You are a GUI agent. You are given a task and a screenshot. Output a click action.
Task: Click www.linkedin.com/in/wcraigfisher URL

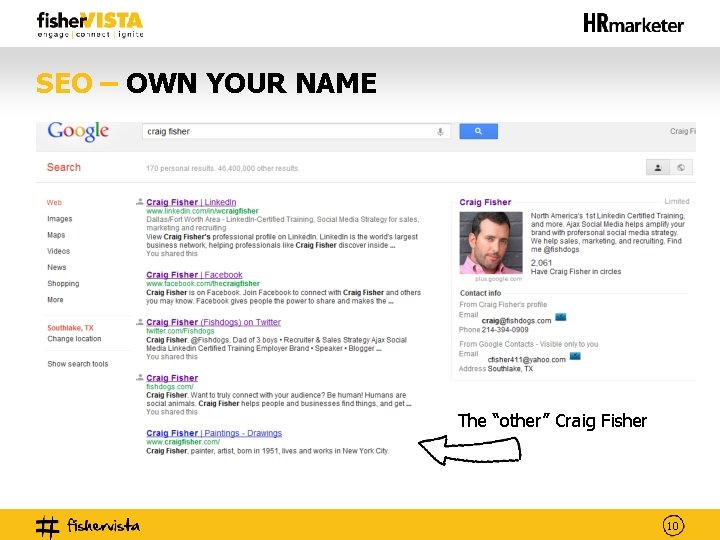coord(202,211)
